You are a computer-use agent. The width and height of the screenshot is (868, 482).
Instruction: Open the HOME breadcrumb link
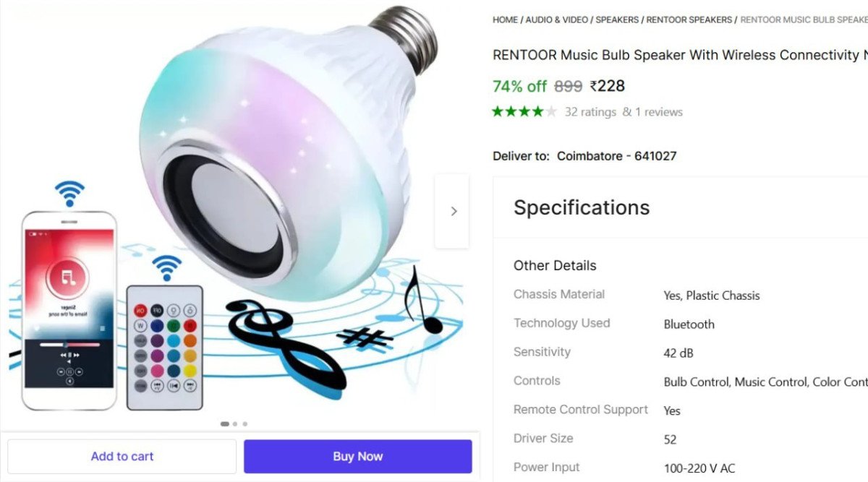(x=504, y=20)
